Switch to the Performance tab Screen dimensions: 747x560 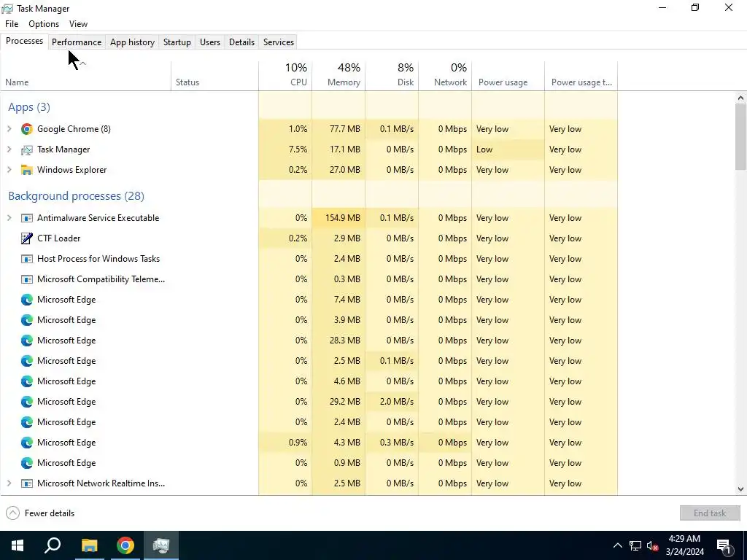(77, 42)
